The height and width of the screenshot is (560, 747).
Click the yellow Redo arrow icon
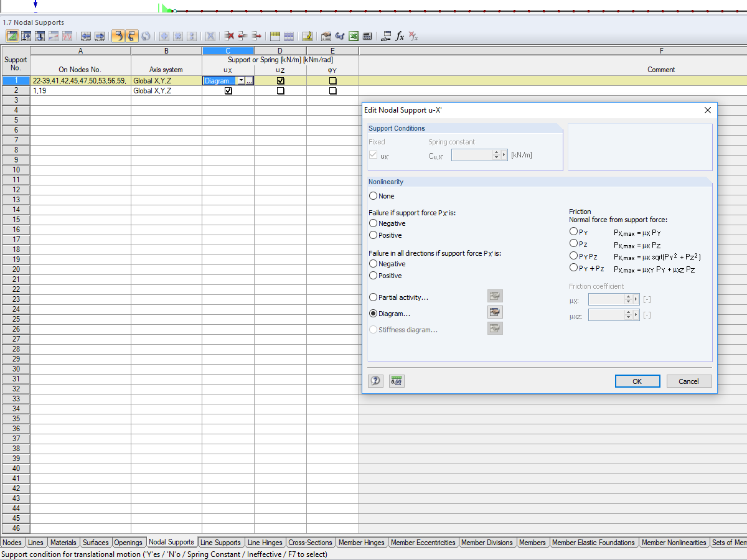[131, 36]
